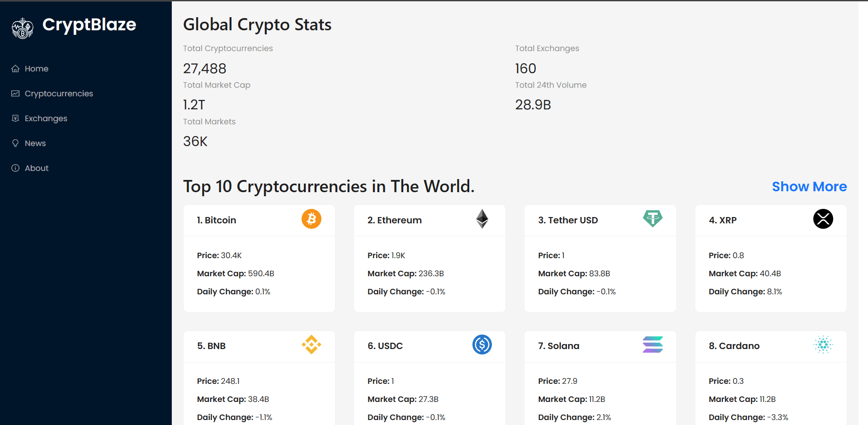Select the BNB diamond icon
868x425 pixels.
coord(311,345)
